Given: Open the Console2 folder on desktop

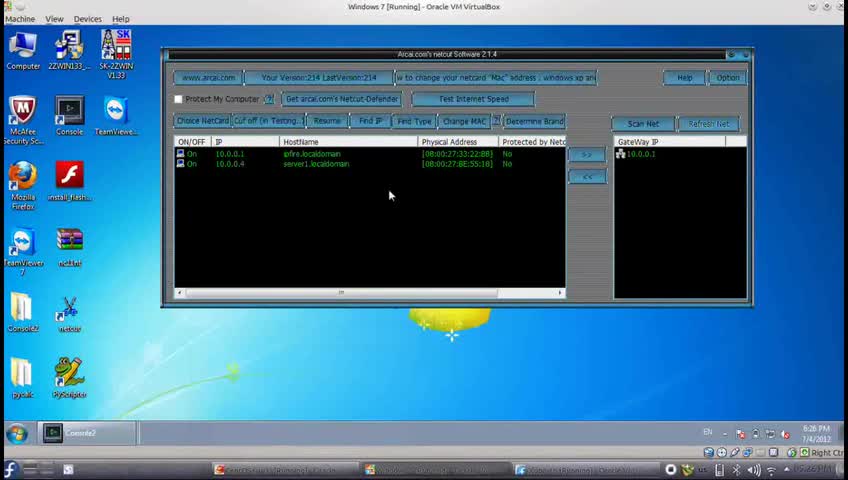Looking at the screenshot, I should pos(23,312).
